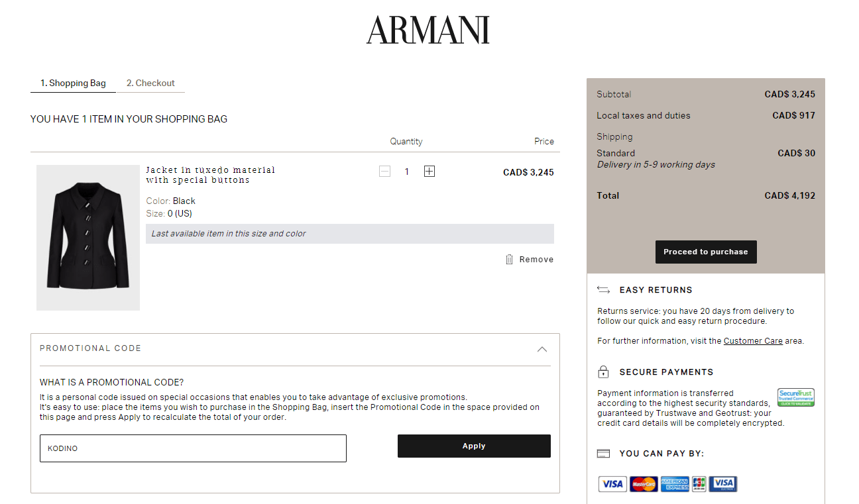Viewport: 859px width, 504px height.
Task: Click the Easy Returns arrow icon
Action: (x=603, y=289)
